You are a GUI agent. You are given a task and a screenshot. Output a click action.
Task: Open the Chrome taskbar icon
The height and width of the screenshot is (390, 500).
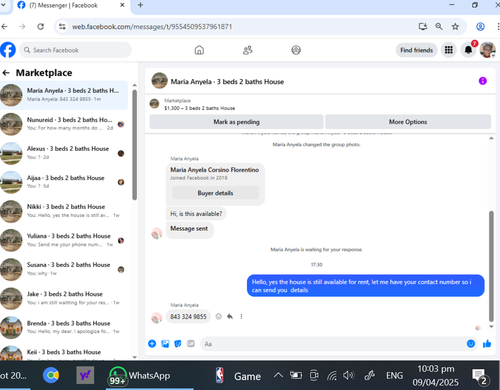click(51, 375)
